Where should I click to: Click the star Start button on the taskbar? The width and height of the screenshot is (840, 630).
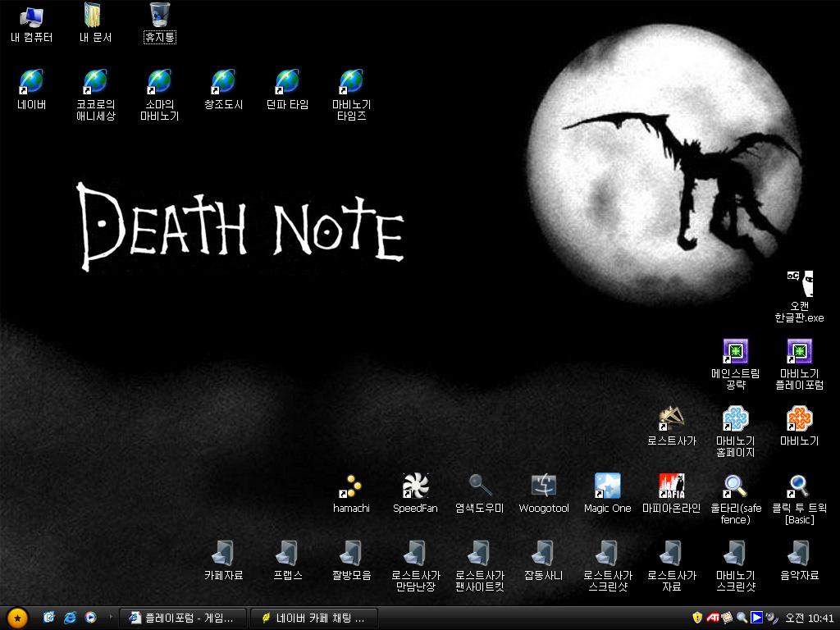(x=17, y=619)
